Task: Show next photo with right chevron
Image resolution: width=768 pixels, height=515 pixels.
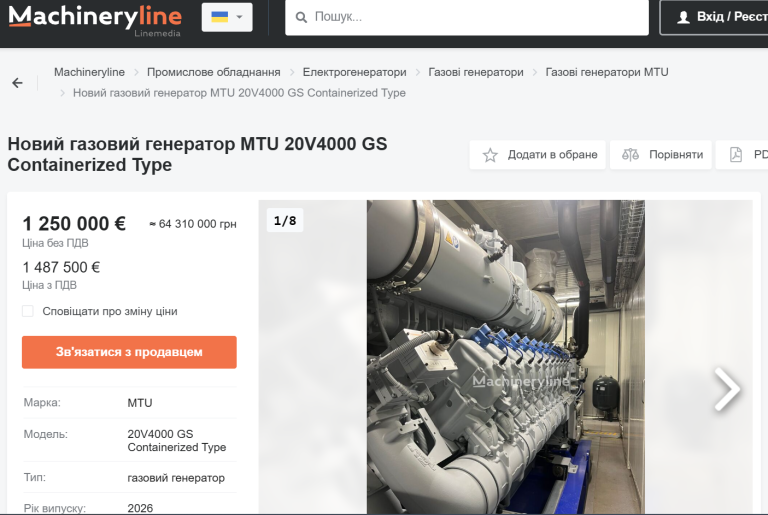Action: pyautogui.click(x=727, y=389)
